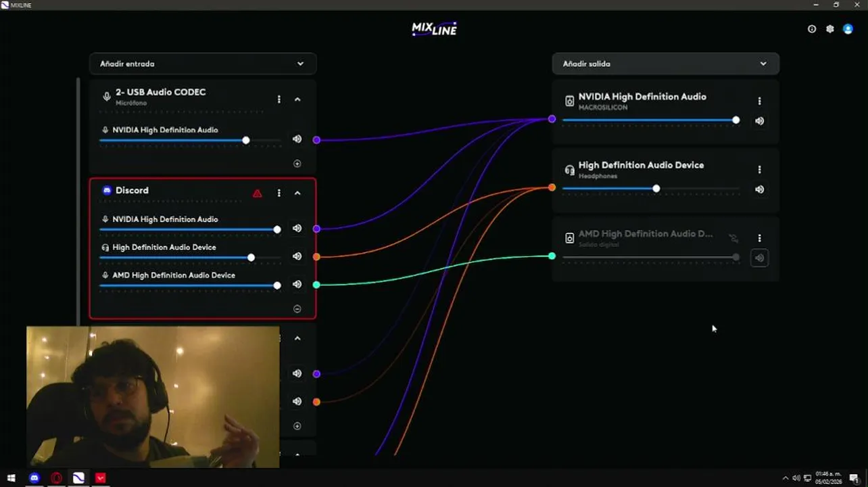Remove route with Discord minus icon
This screenshot has height=487, width=868.
297,309
